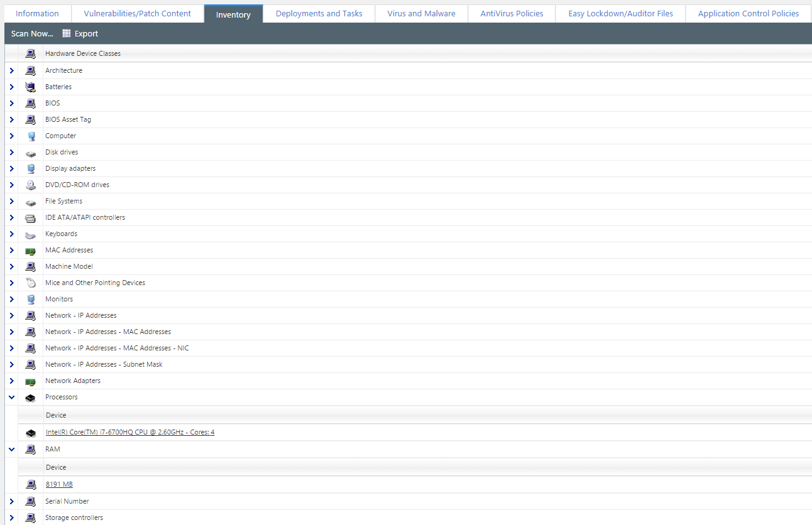Screen dimensions: 812x525
Task: Click the mouse icon for Mice and Other Pointing Devices
Action: point(30,283)
